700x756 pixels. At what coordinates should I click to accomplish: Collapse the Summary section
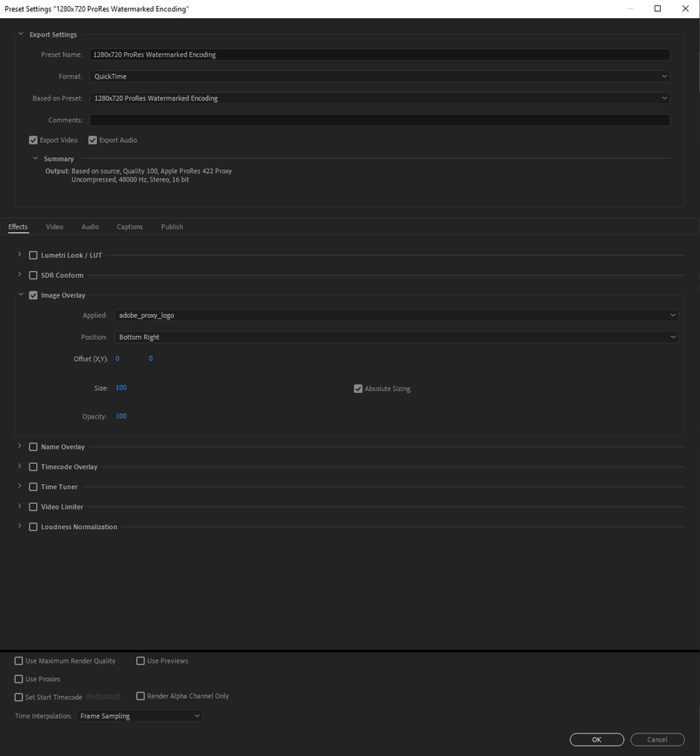[x=35, y=158]
